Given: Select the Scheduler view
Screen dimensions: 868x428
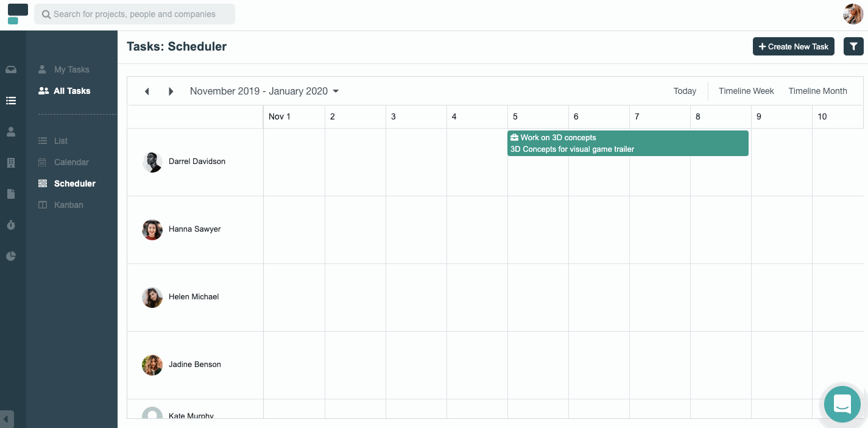Looking at the screenshot, I should (67, 184).
